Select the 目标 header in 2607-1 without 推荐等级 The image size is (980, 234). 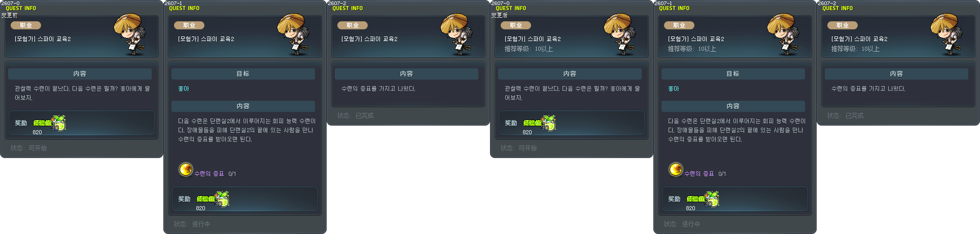[x=243, y=74]
